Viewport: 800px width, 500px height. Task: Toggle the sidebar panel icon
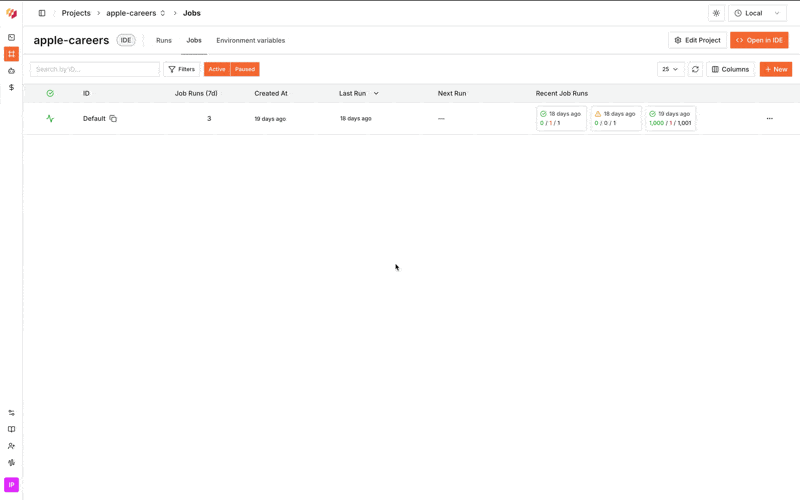(42, 13)
